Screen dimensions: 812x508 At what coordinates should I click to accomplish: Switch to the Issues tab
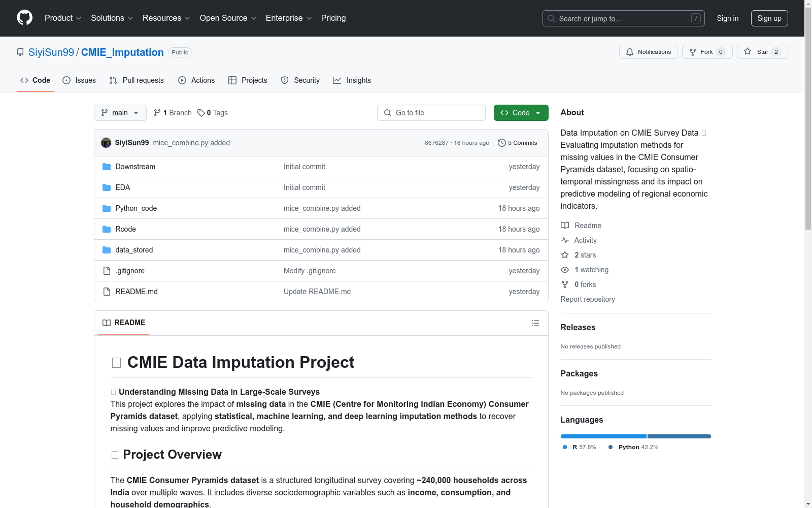[x=79, y=80]
